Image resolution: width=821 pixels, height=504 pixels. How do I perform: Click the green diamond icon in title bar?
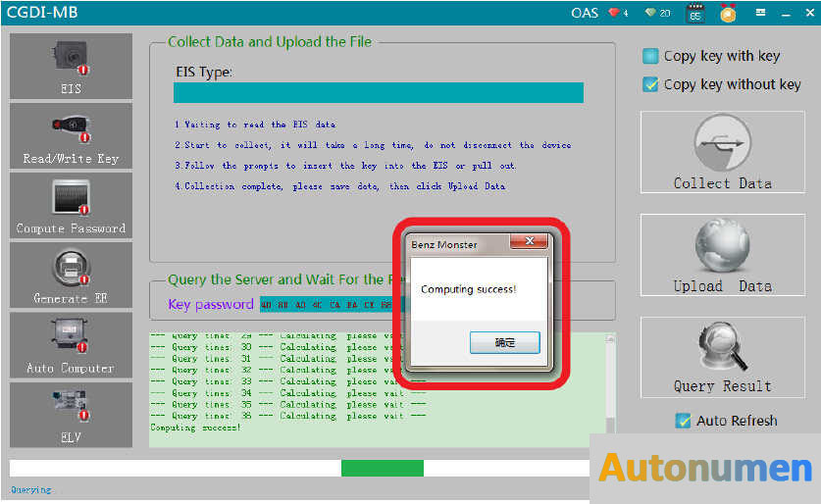(x=650, y=13)
